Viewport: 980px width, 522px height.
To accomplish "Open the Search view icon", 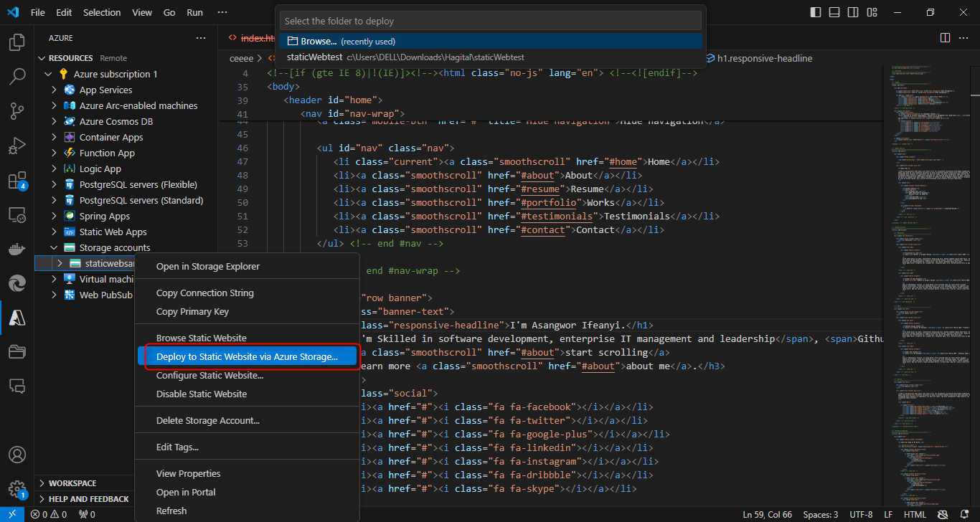I will 17,77.
